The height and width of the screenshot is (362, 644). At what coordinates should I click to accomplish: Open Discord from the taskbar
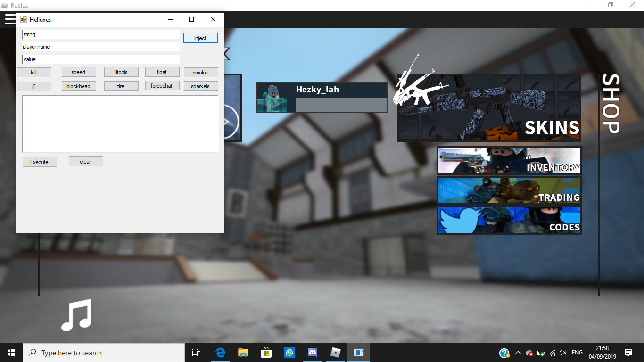pos(312,353)
